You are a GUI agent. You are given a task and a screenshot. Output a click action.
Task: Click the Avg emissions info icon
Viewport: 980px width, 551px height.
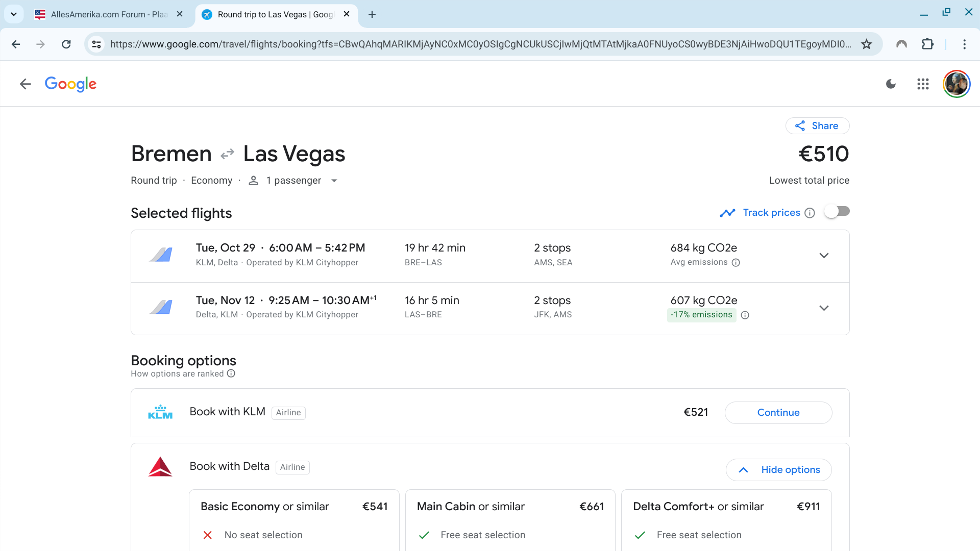click(736, 263)
